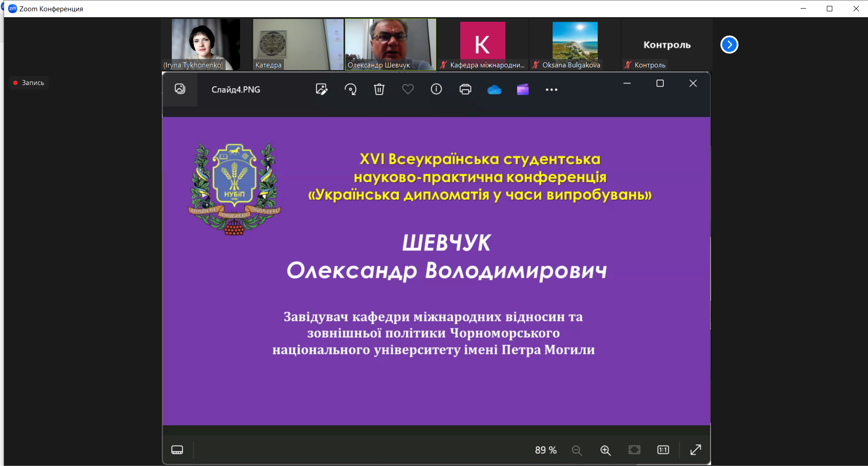
Task: Show the filmstrip using bottom-left icon
Action: [x=177, y=450]
